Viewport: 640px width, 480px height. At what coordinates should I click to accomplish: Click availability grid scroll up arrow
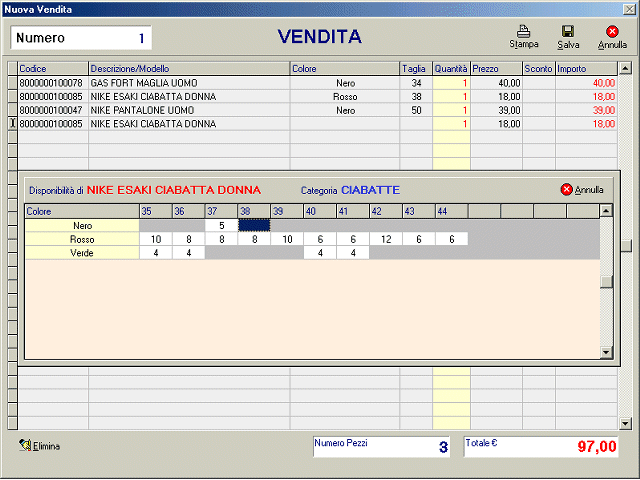pyautogui.click(x=606, y=211)
